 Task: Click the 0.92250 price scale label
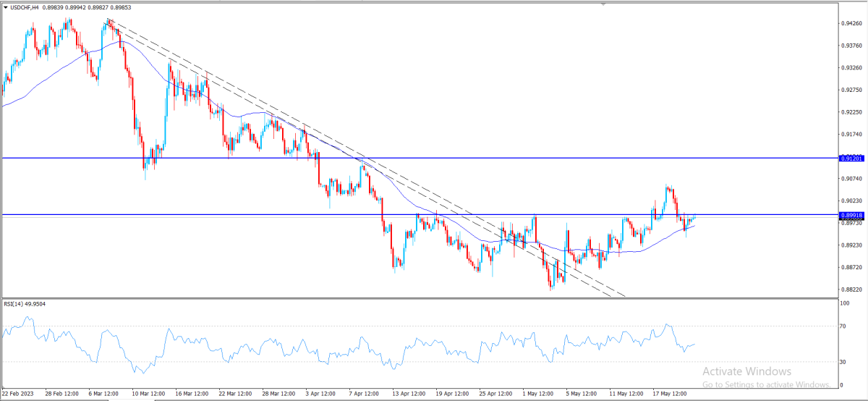[x=851, y=112]
